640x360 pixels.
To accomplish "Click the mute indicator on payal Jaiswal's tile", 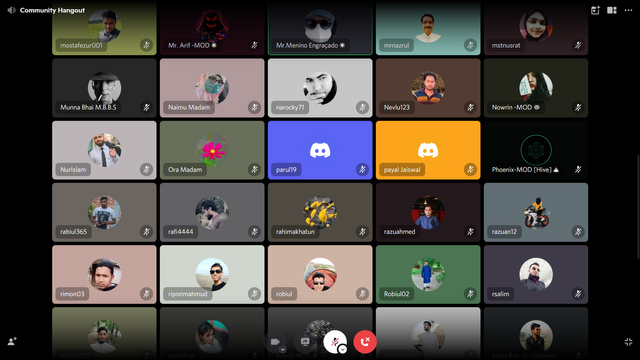I will (x=470, y=169).
